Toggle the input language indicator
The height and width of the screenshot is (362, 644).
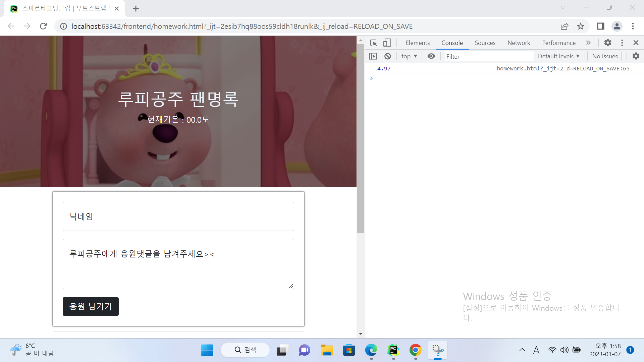click(536, 350)
